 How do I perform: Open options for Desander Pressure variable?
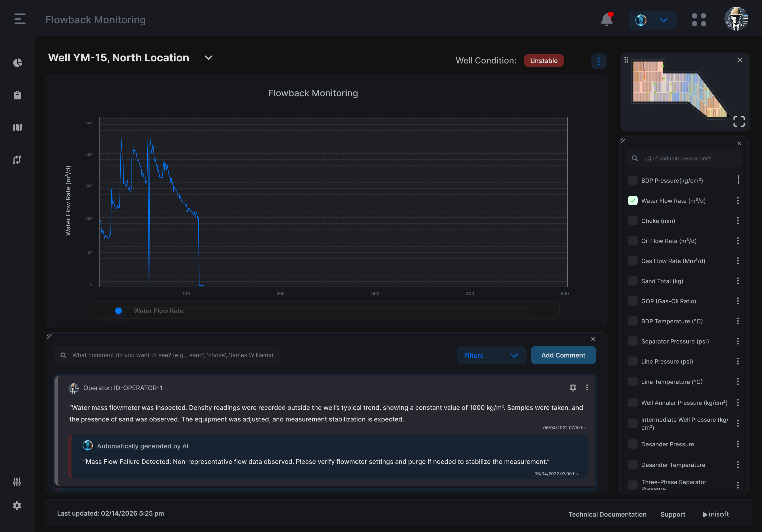[x=737, y=444]
